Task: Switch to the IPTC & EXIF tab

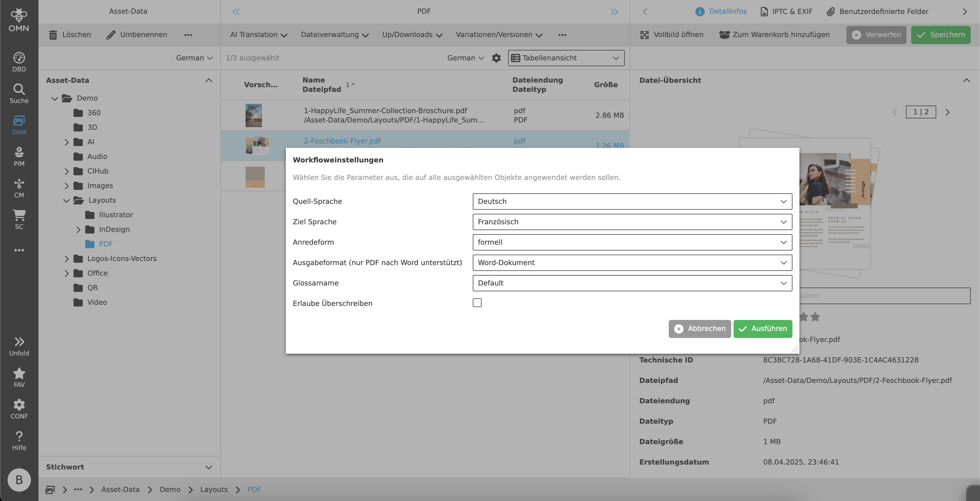Action: coord(785,11)
